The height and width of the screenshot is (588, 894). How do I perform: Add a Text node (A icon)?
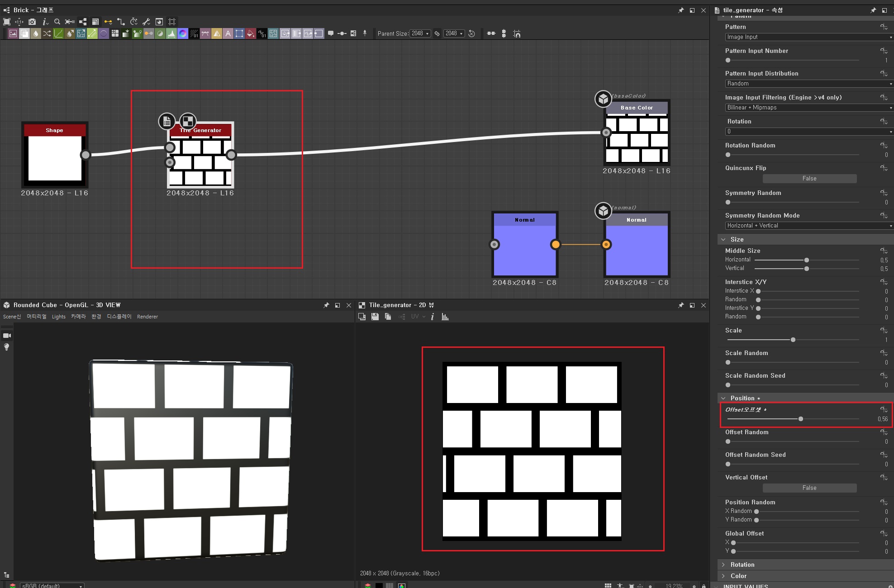[x=228, y=33]
